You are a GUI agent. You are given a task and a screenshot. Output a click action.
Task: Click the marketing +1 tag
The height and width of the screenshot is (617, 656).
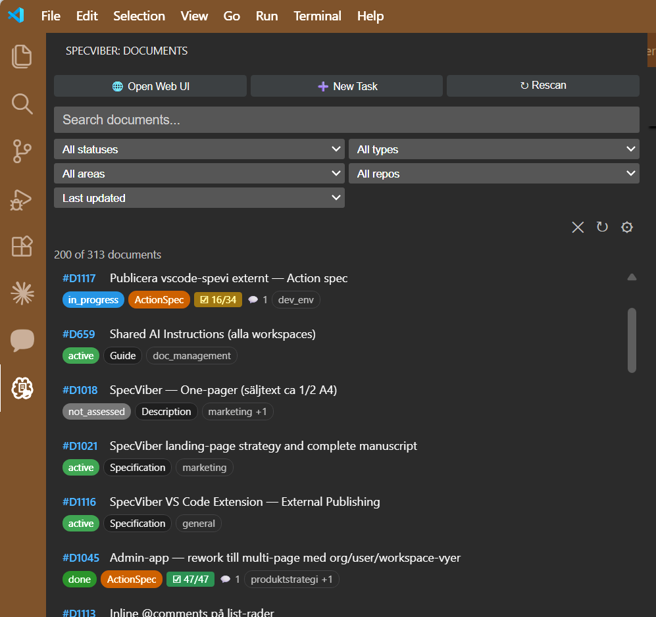238,412
